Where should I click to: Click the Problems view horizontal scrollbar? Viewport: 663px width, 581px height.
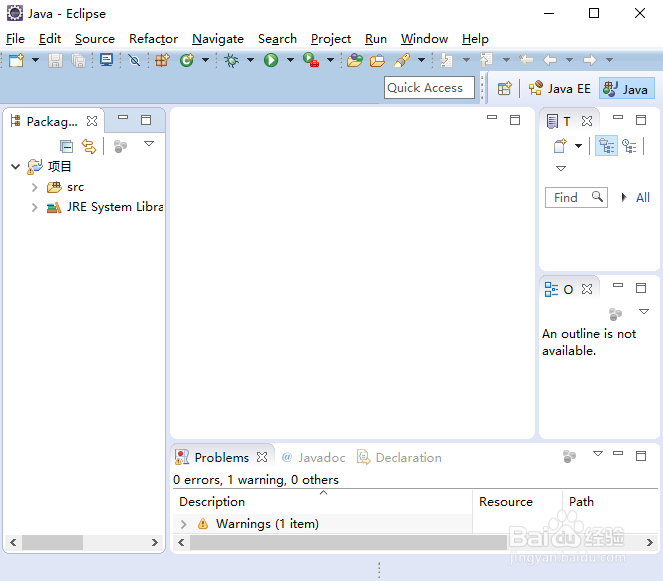348,543
